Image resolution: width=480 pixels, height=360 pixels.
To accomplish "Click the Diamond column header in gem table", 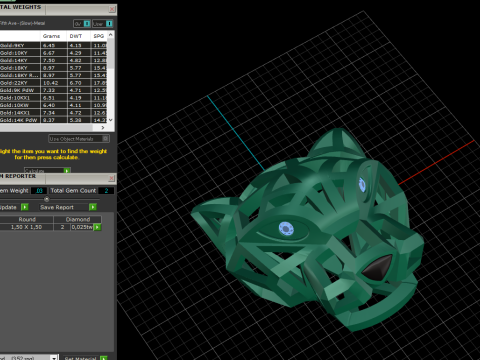I will (78, 219).
